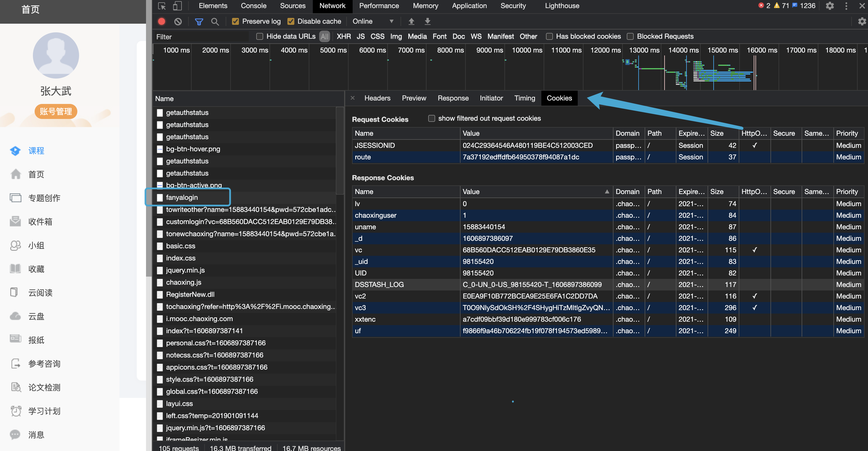Enable Hide data URLs checkbox
868x451 pixels.
[259, 36]
